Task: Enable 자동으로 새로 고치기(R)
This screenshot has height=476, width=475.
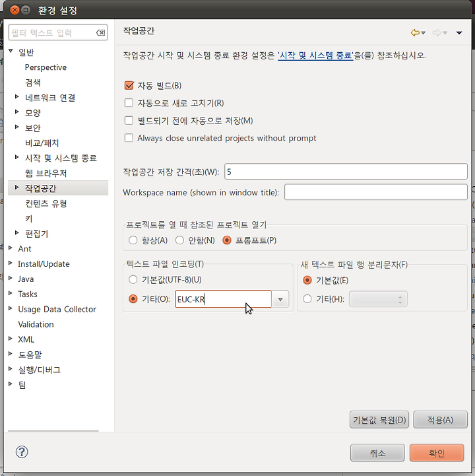Action: [x=129, y=103]
